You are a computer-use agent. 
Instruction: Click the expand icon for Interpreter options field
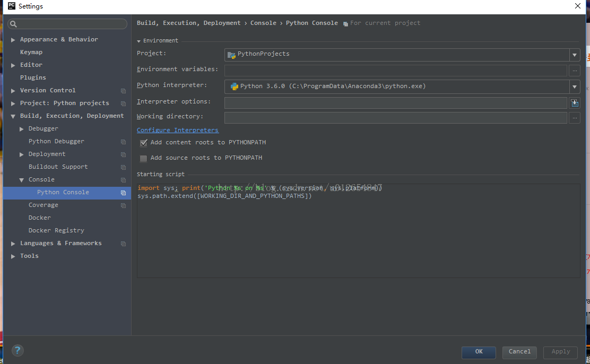click(x=574, y=103)
